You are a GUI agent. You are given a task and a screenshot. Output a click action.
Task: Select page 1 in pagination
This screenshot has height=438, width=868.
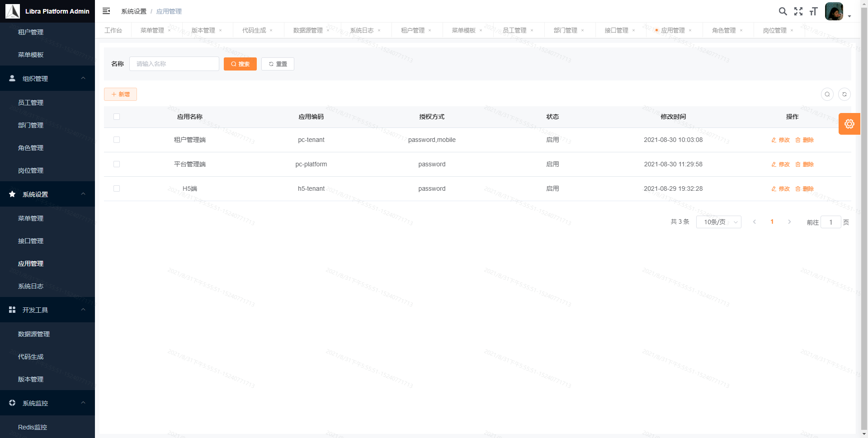[772, 222]
